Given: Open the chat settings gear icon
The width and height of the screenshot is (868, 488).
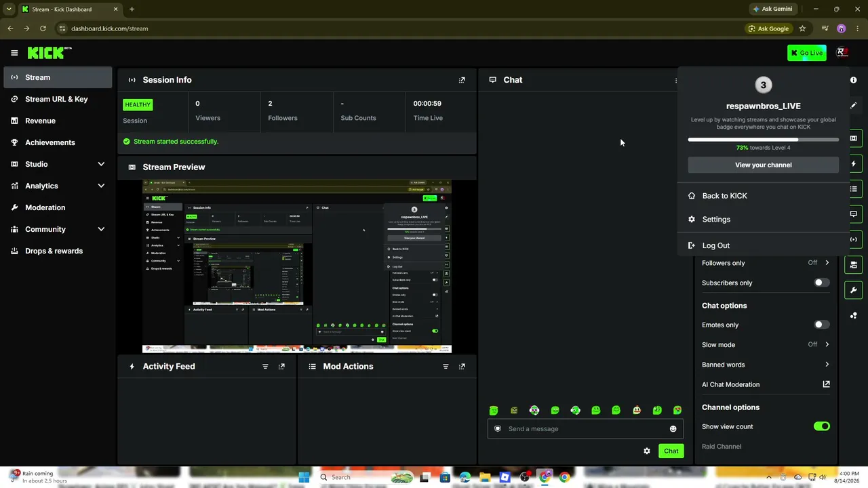Looking at the screenshot, I should 647,451.
